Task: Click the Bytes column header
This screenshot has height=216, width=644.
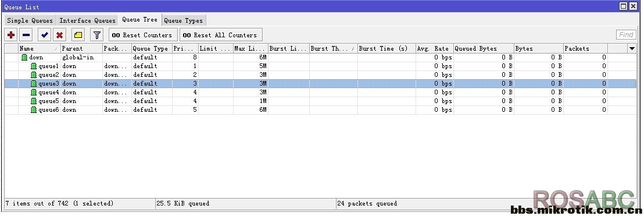Action: (538, 48)
